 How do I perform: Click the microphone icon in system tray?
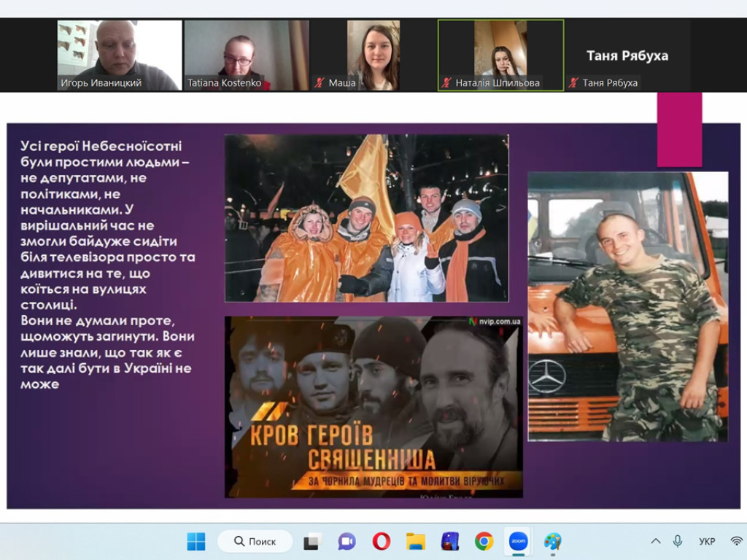(678, 541)
